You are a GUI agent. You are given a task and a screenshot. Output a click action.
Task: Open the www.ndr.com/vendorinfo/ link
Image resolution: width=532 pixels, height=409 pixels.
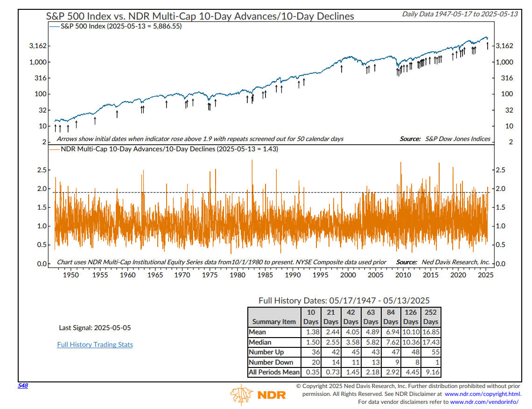(484, 402)
